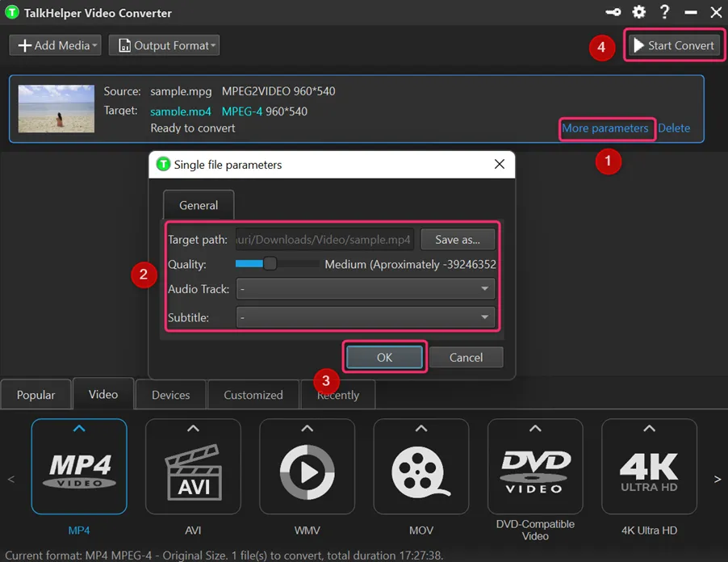728x562 pixels.
Task: Click the Delete link for sample.mpg
Action: pyautogui.click(x=674, y=128)
